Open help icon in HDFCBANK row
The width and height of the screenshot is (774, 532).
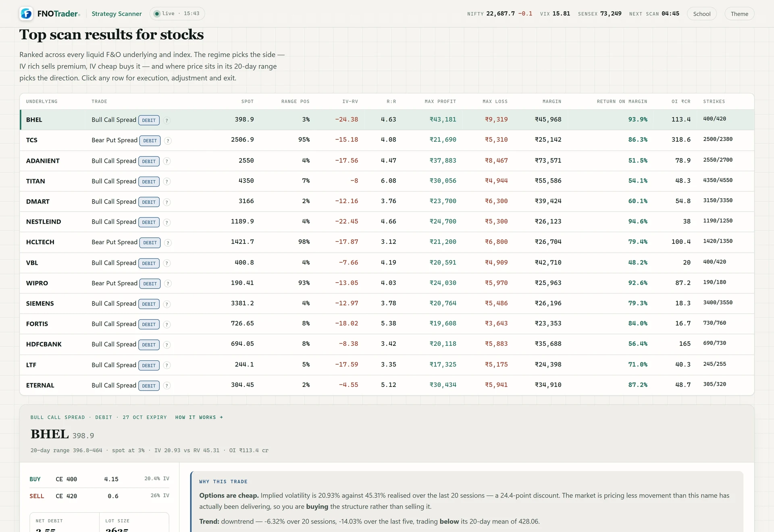coord(166,345)
